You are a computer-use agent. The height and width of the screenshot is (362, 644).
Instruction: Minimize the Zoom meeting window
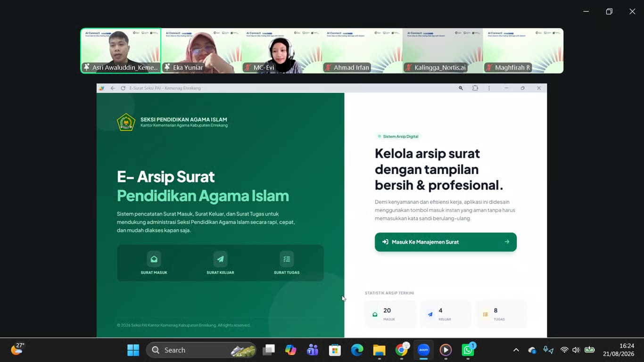[x=586, y=11]
